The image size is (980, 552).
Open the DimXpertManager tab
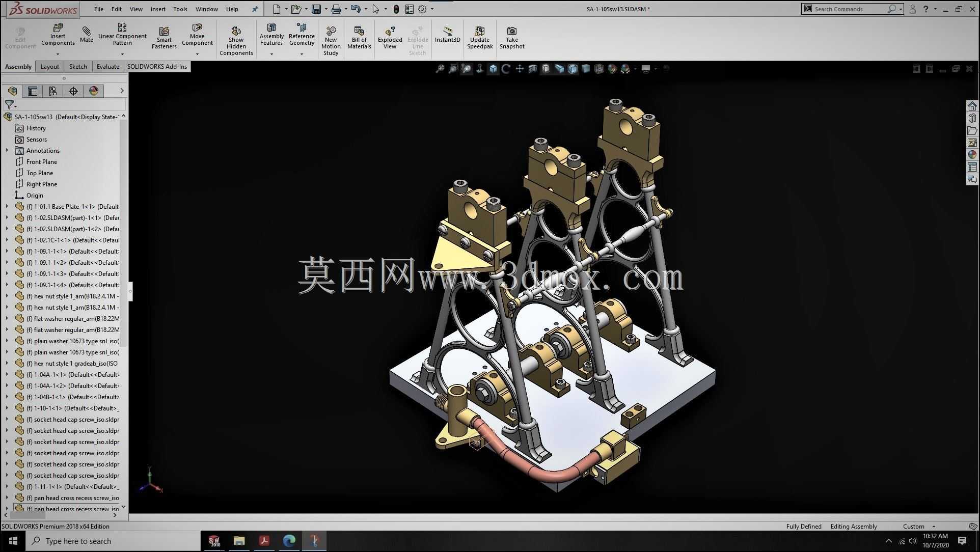pos(73,91)
